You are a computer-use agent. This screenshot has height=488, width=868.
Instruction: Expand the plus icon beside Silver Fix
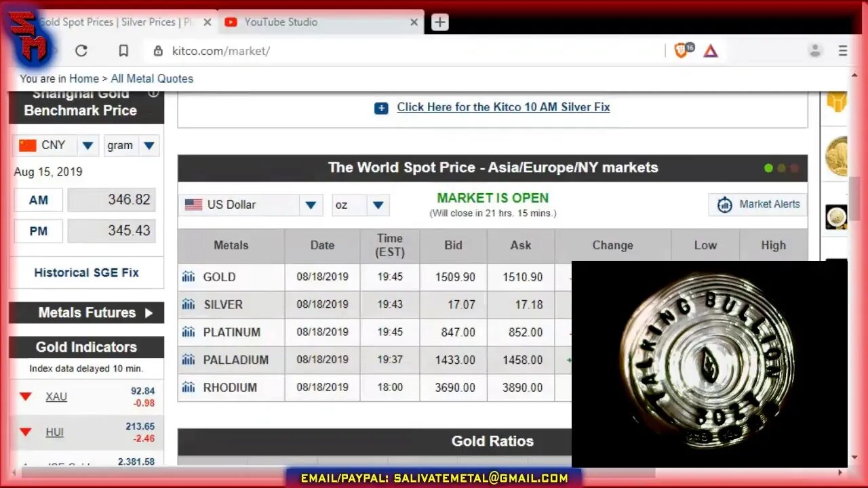[381, 108]
